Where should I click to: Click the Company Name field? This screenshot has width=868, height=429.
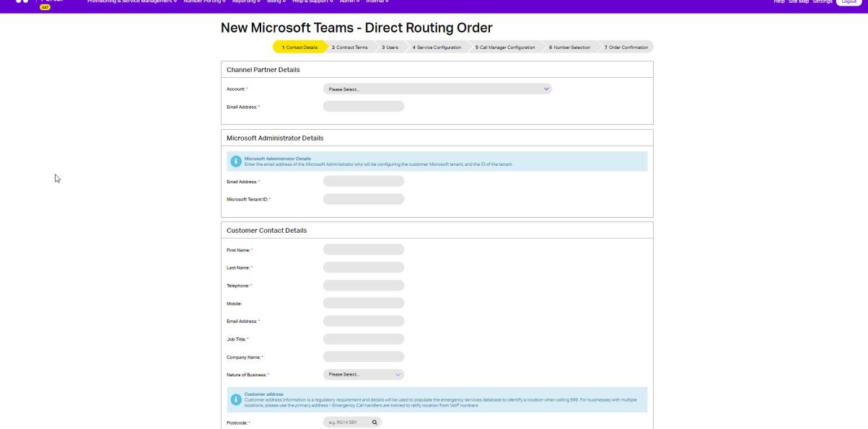coord(364,356)
